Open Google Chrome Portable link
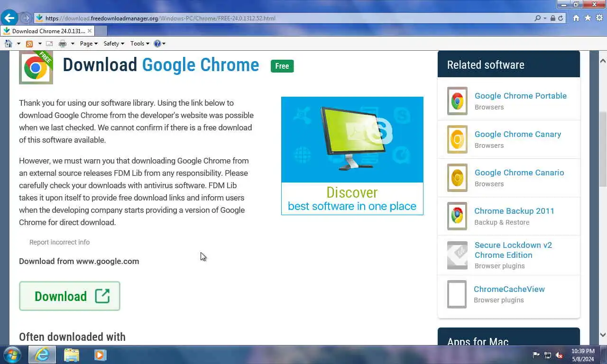The image size is (607, 364). 521,96
